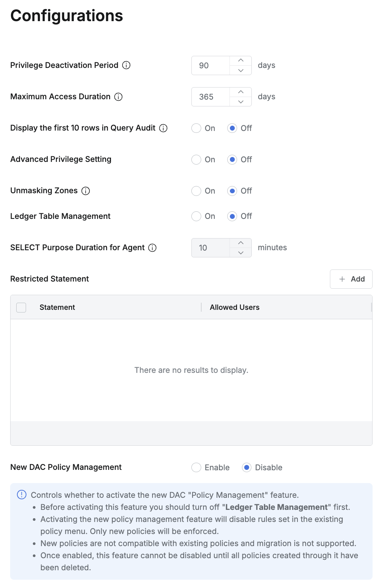This screenshot has width=382, height=588.
Task: Increase Privilege Deactivation Period with up arrow
Action: [x=241, y=61]
